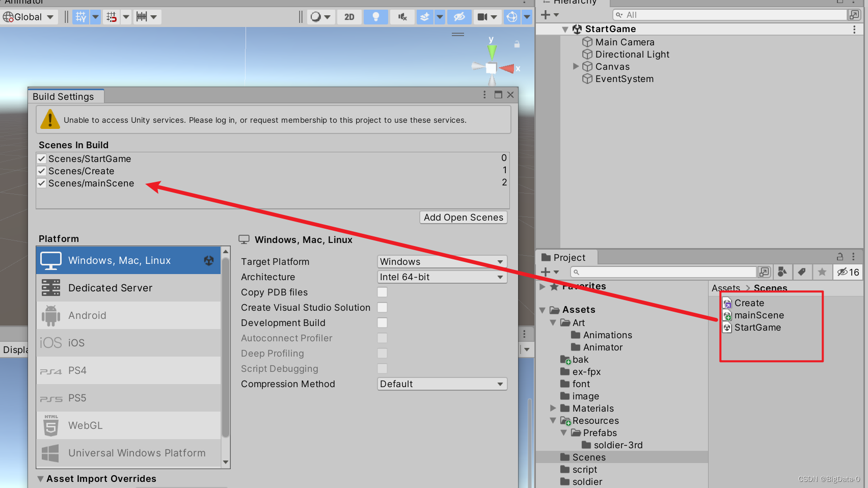Collapse the StartGame scene in Hierarchy
Screen dimensions: 868x488
[x=565, y=30]
